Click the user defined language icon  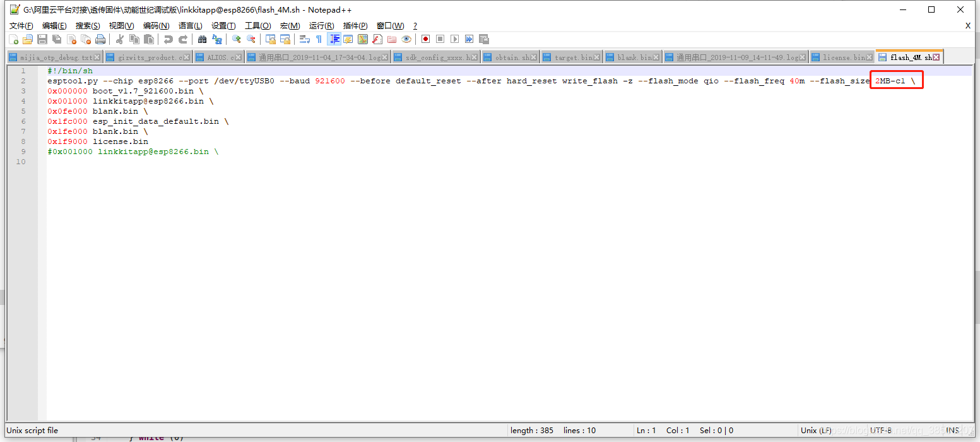point(348,39)
